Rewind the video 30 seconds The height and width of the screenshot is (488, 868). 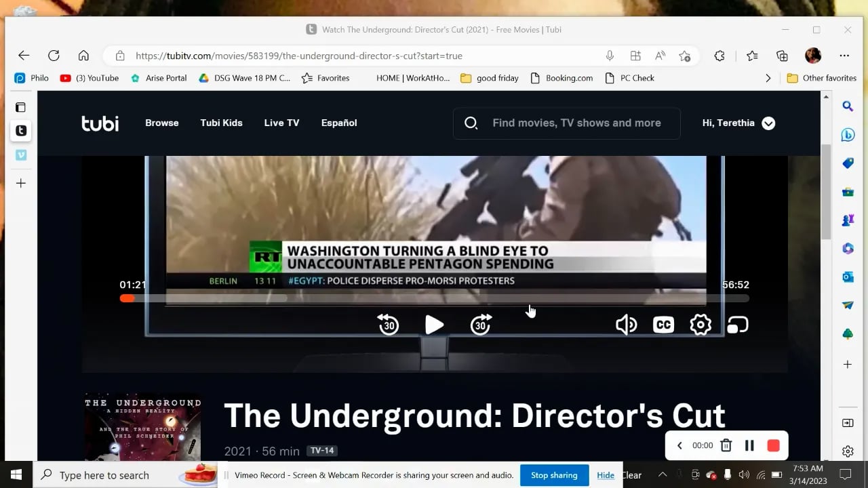click(x=388, y=325)
